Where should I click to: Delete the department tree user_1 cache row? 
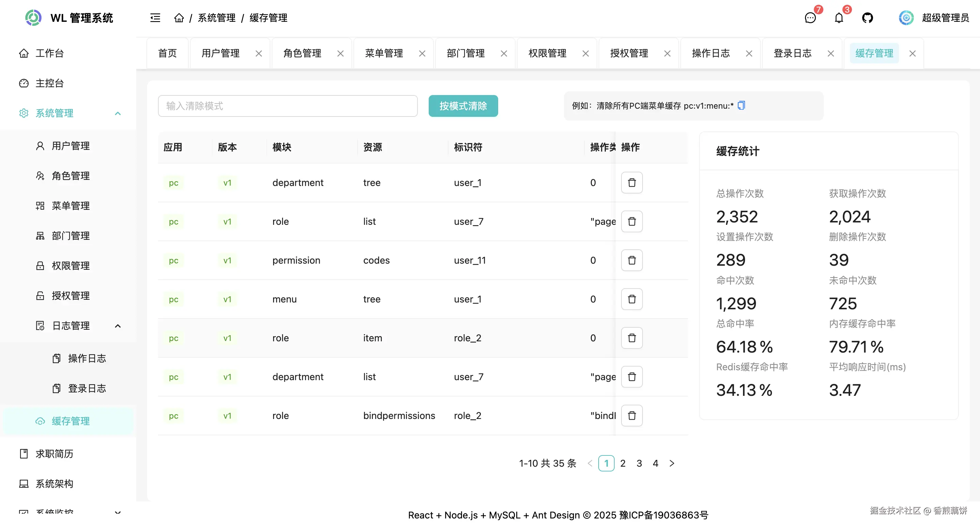pos(632,183)
